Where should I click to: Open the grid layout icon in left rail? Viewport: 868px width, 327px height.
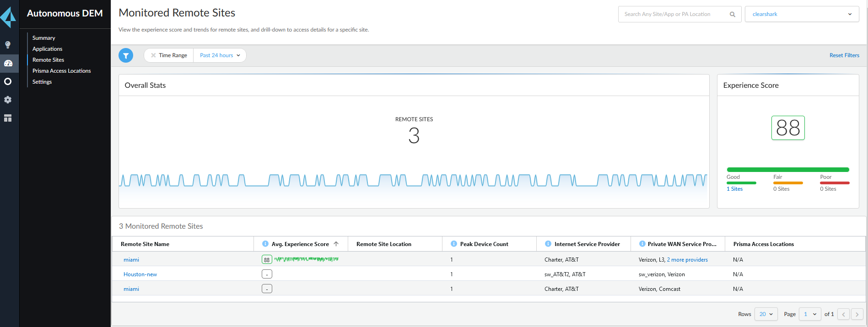pyautogui.click(x=8, y=118)
